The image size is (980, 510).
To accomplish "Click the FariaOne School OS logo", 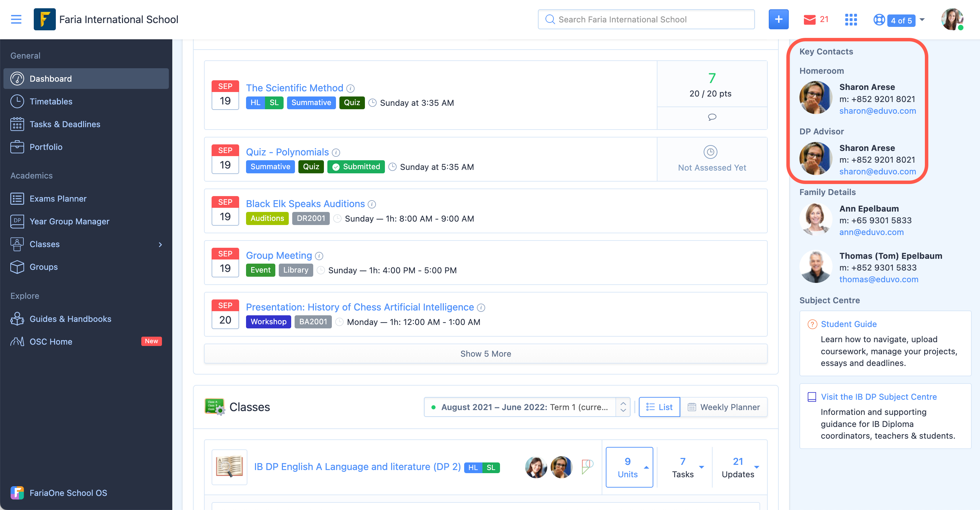I will (17, 492).
